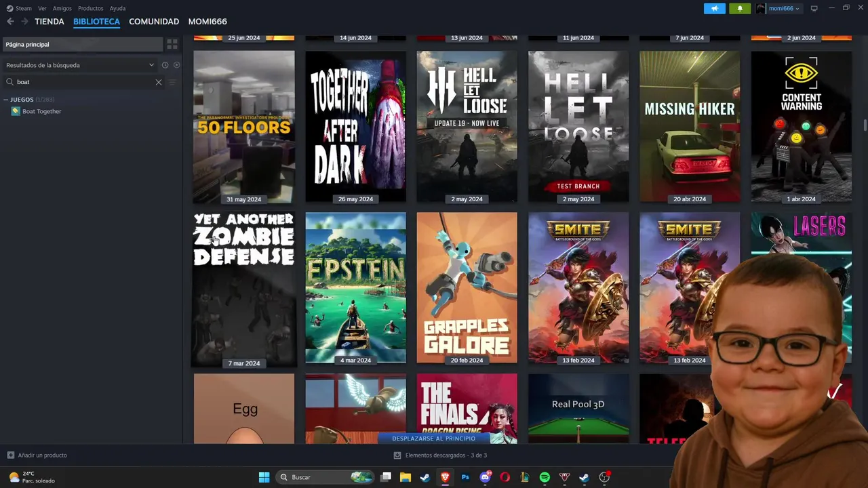Image resolution: width=868 pixels, height=488 pixels.
Task: Open Spotify from taskbar
Action: pyautogui.click(x=545, y=477)
